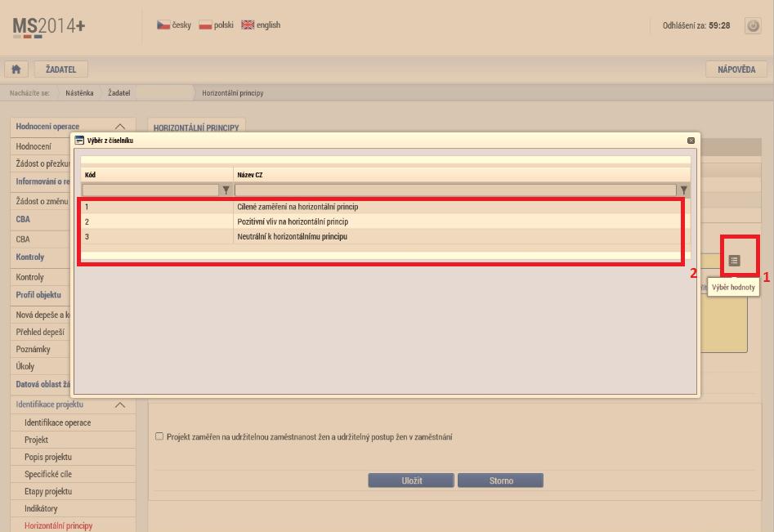Click code cell 1 in the list

click(x=157, y=207)
